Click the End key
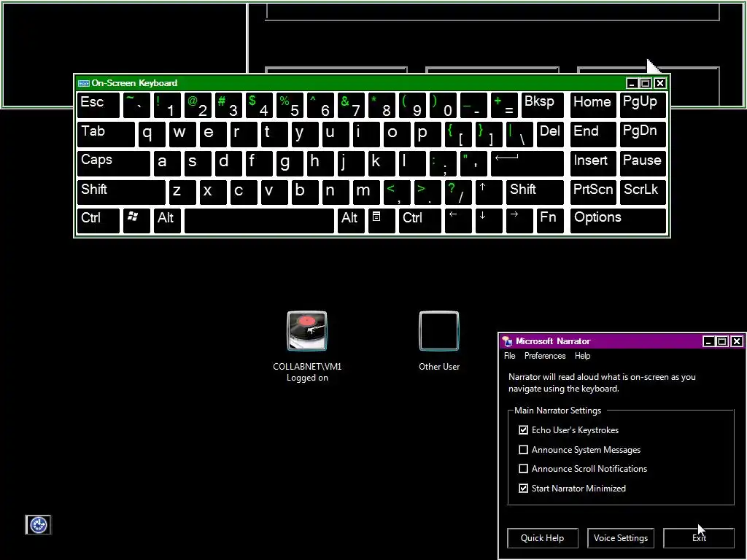Viewport: 747px width, 560px height. [x=593, y=134]
